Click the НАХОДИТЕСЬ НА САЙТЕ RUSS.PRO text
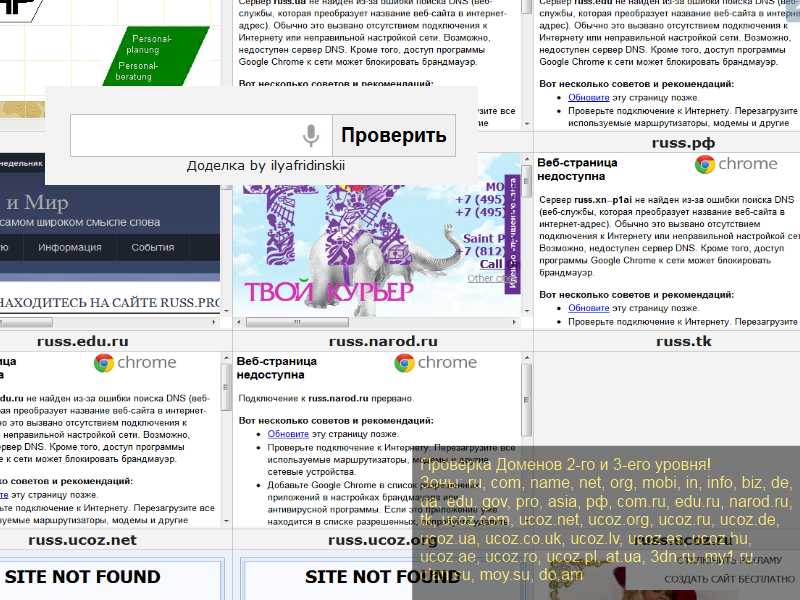The width and height of the screenshot is (800, 600). (110, 303)
